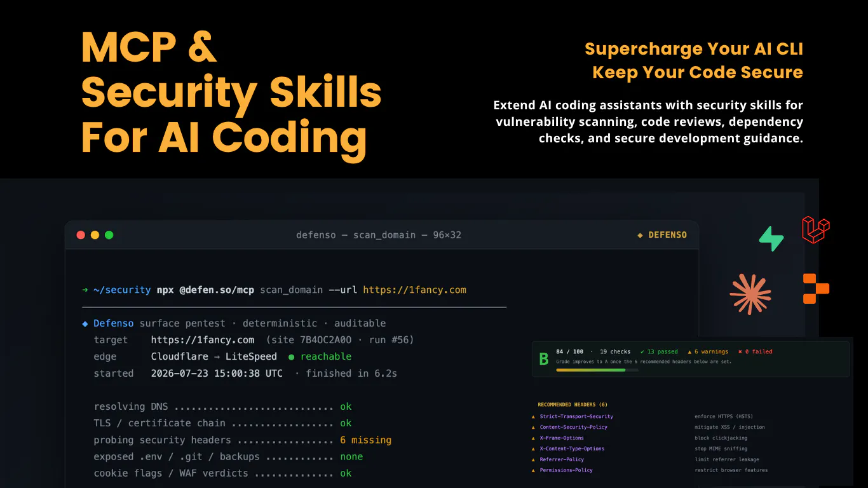Screen dimensions: 868x488
Task: Click warning icon beside X-Frame-Options
Action: point(533,438)
